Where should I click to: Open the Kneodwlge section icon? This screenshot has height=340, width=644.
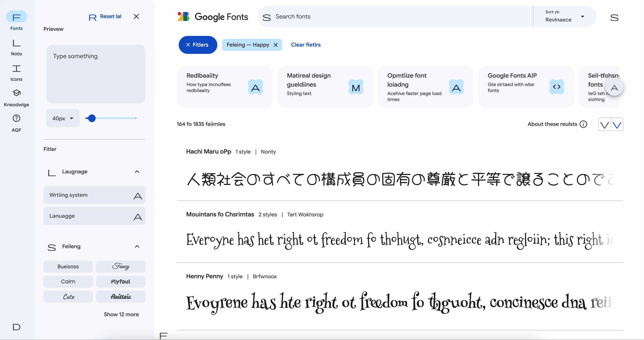pos(16,93)
